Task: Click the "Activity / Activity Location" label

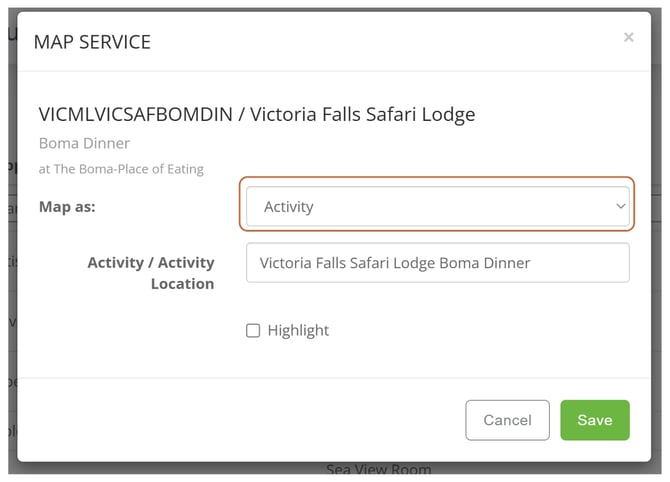Action: click(x=151, y=273)
